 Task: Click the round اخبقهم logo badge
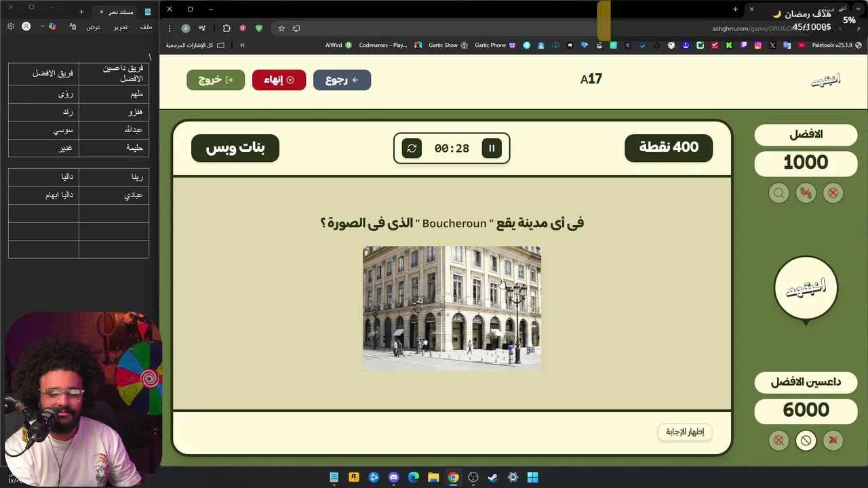pos(806,288)
